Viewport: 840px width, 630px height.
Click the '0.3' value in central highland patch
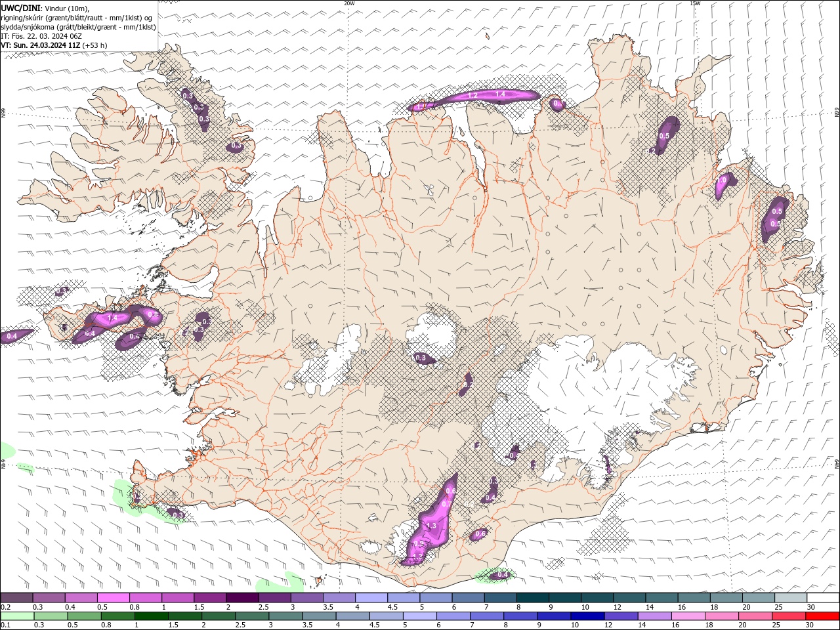421,358
